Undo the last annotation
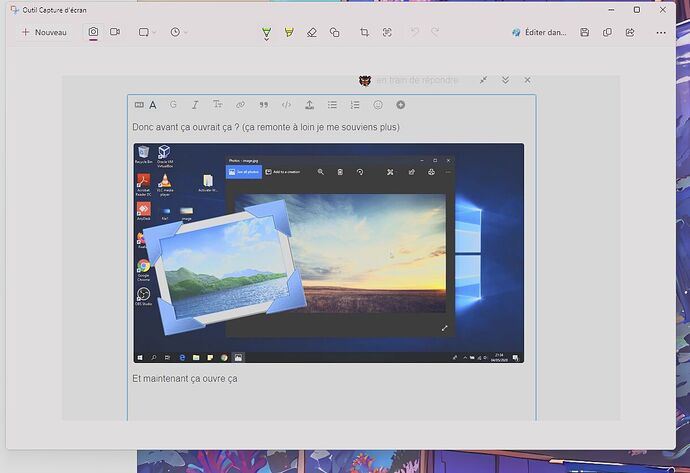690x473 pixels. (415, 33)
